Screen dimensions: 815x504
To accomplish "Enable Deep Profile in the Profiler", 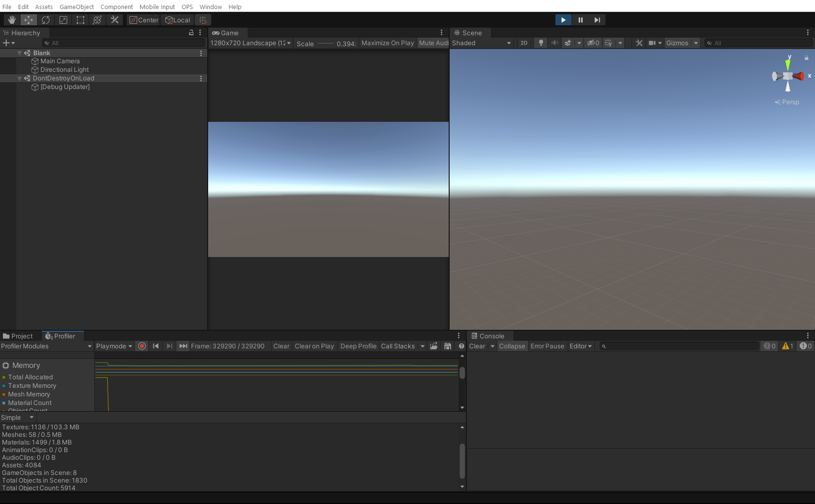I will click(x=358, y=346).
